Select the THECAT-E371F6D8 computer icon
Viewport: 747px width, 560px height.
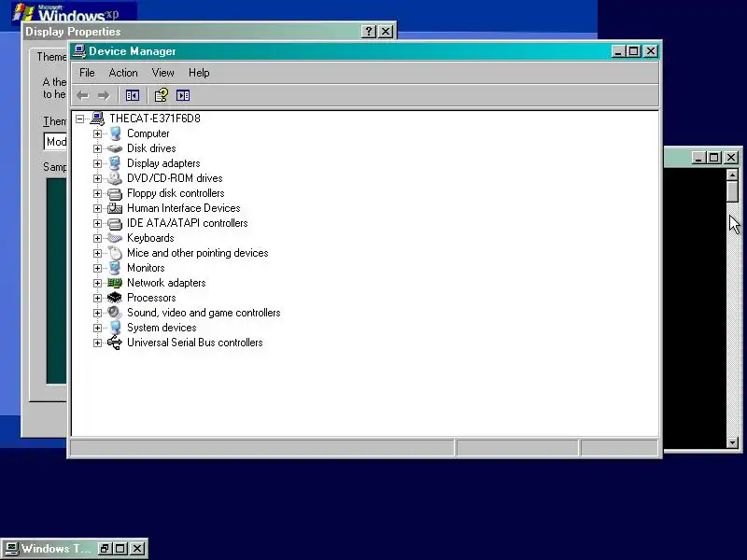pyautogui.click(x=97, y=119)
